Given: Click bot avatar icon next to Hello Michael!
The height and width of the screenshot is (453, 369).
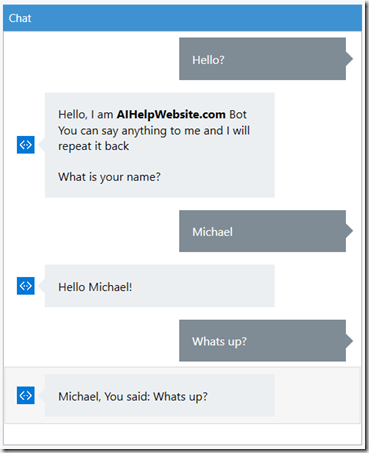Looking at the screenshot, I should (26, 286).
